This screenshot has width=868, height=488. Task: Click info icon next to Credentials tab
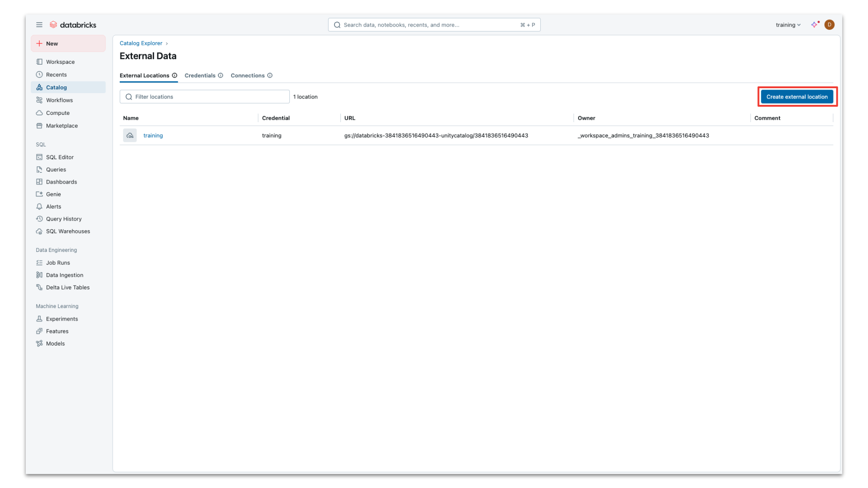click(x=221, y=76)
